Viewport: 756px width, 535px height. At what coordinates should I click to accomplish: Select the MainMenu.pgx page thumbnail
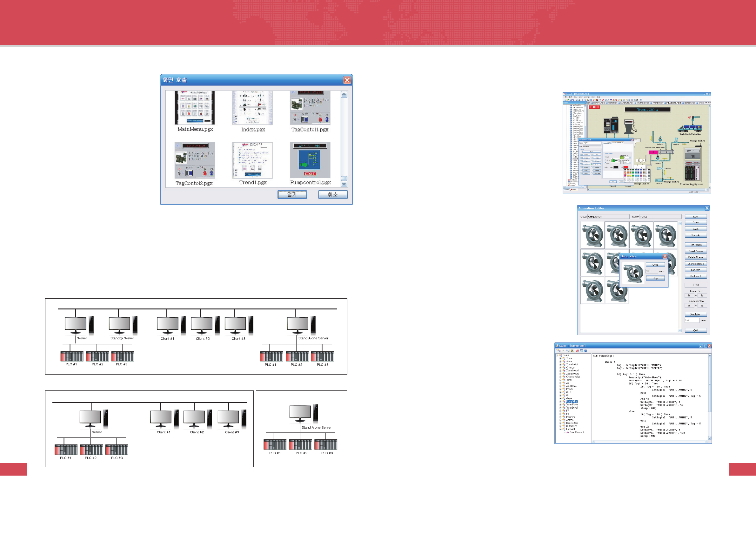[195, 108]
